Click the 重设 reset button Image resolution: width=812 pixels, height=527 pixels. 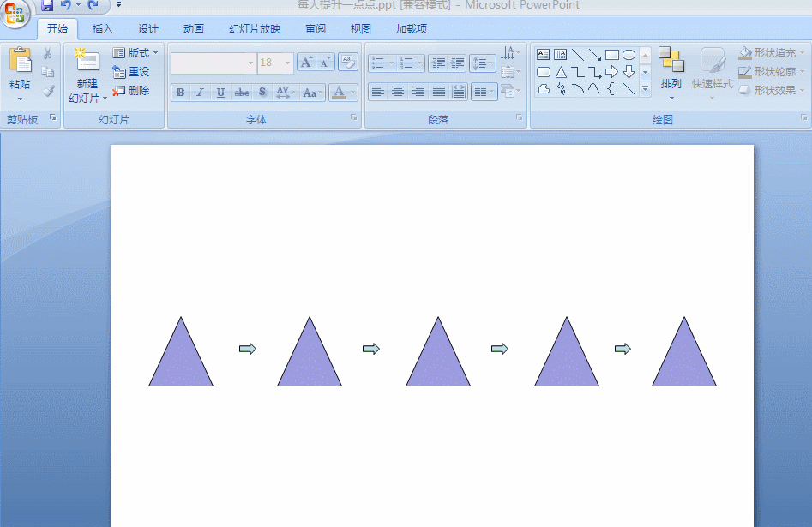(x=131, y=71)
